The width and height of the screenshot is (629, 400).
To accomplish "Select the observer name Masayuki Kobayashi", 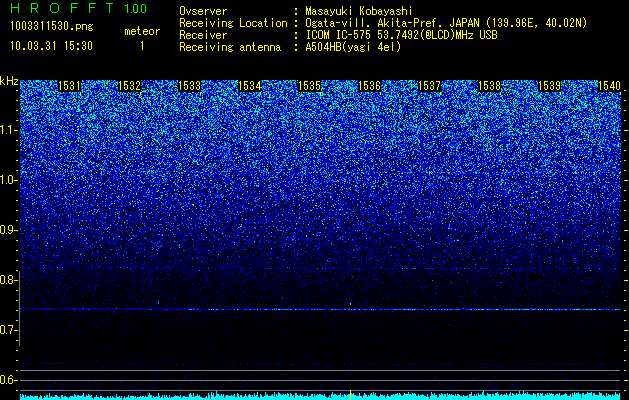I will click(359, 11).
